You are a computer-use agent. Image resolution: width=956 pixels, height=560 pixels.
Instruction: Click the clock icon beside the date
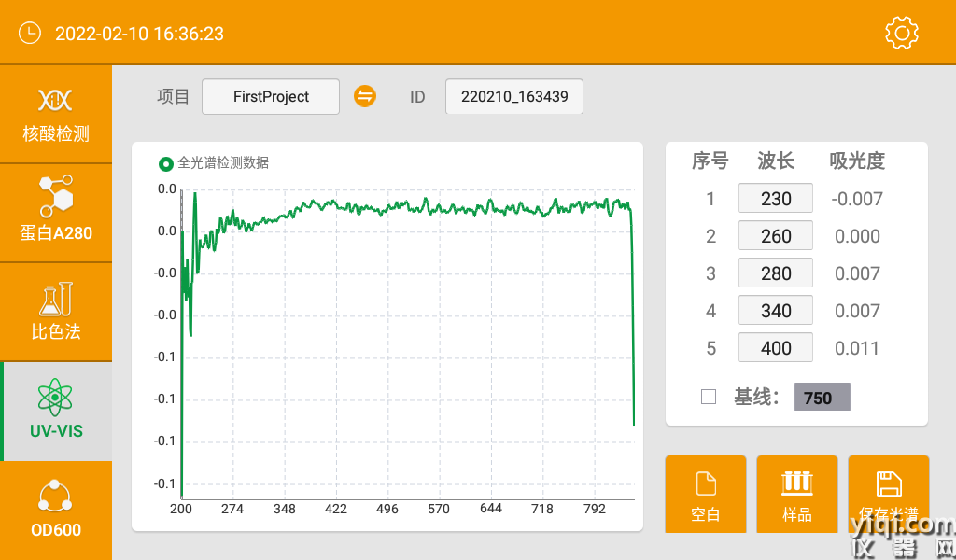coord(30,33)
